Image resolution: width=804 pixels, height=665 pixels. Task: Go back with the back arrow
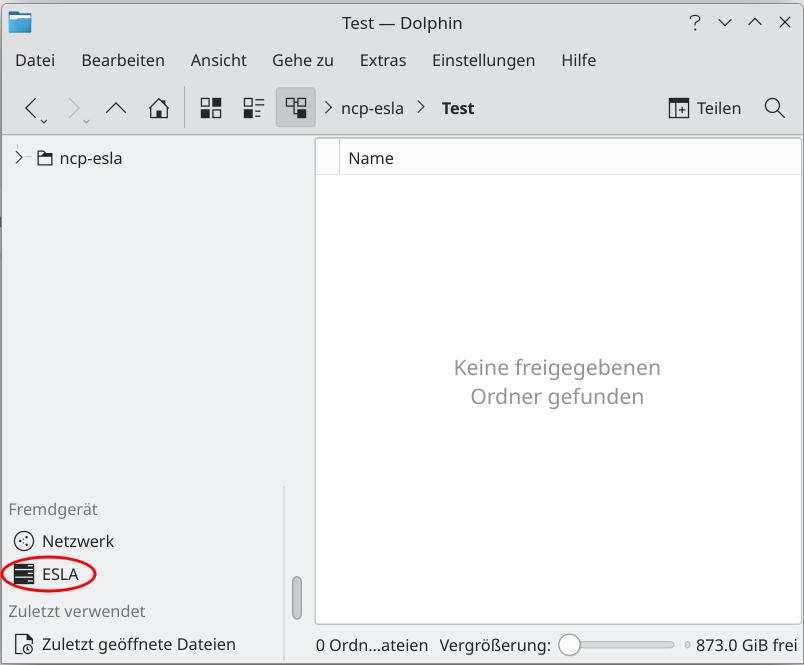click(31, 108)
